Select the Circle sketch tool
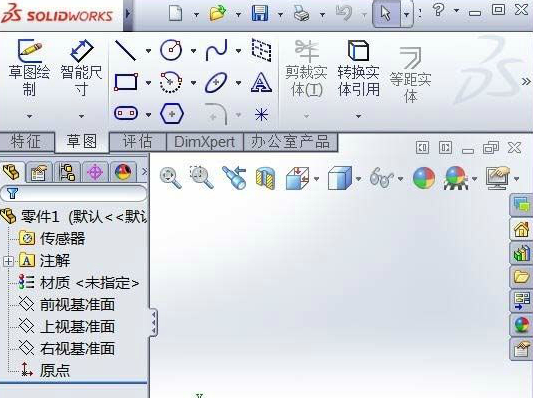The image size is (533, 398). pos(171,50)
